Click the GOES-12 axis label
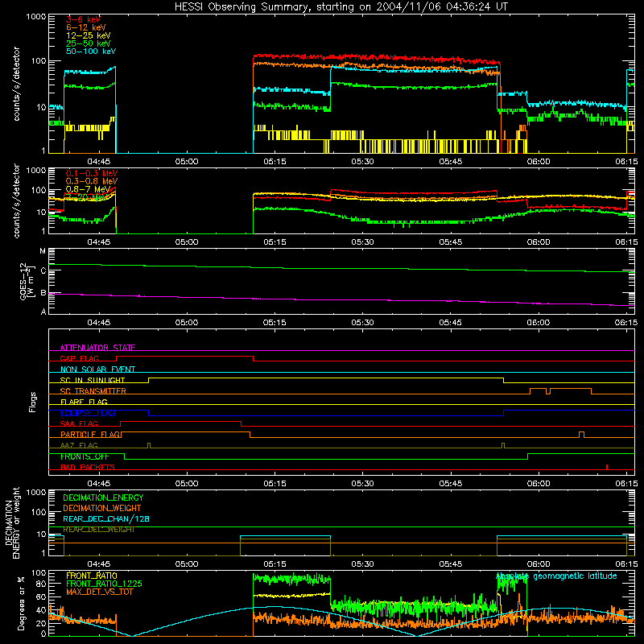Image resolution: width=644 pixels, height=644 pixels. click(25, 281)
